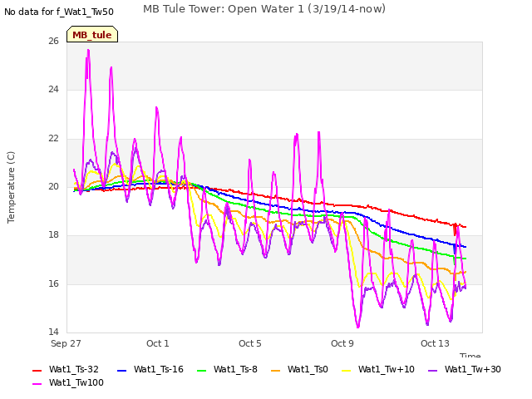The width and height of the screenshot is (532, 399).
Task: Click the Oct 5 x-axis tick label
Action: [250, 343]
